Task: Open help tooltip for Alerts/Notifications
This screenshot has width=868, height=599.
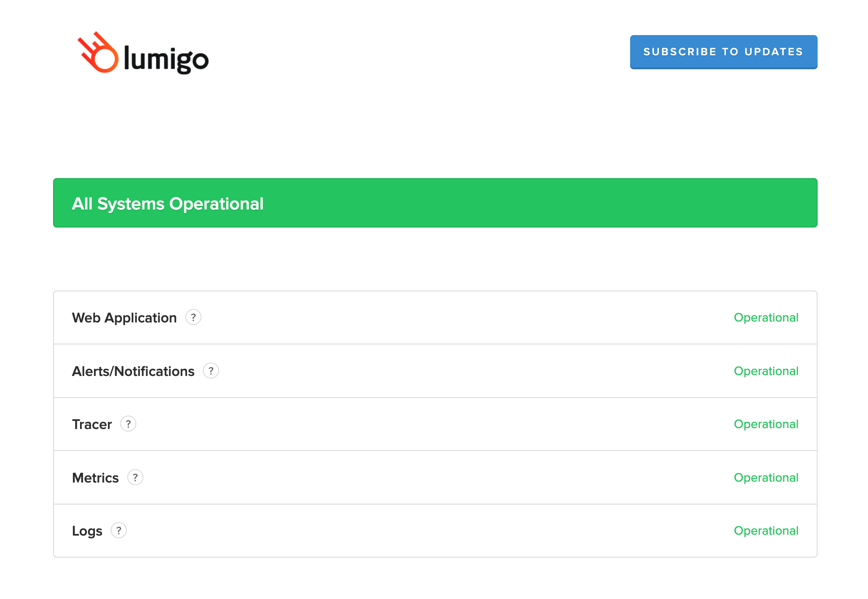Action: pos(211,371)
